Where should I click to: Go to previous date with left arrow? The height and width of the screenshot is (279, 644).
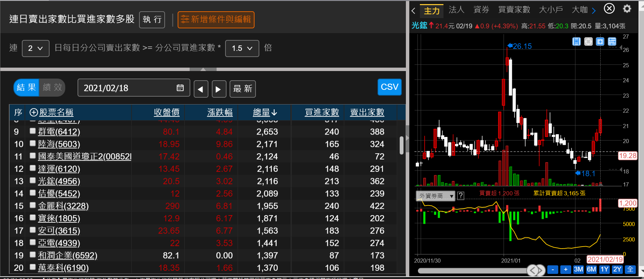click(201, 89)
